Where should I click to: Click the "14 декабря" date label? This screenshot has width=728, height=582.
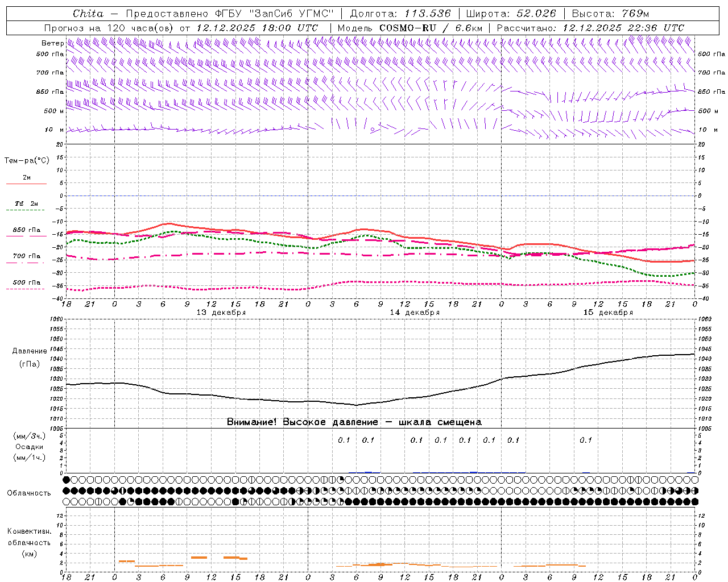[x=415, y=313]
